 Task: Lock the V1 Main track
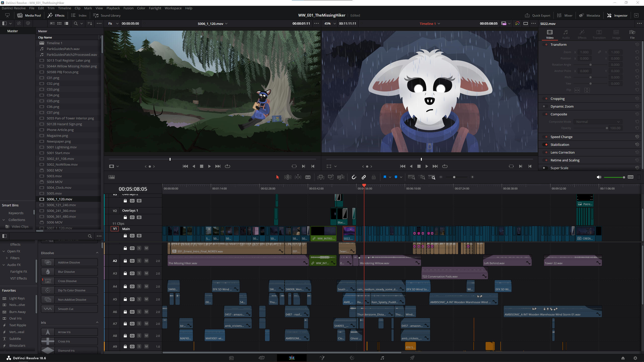click(125, 236)
